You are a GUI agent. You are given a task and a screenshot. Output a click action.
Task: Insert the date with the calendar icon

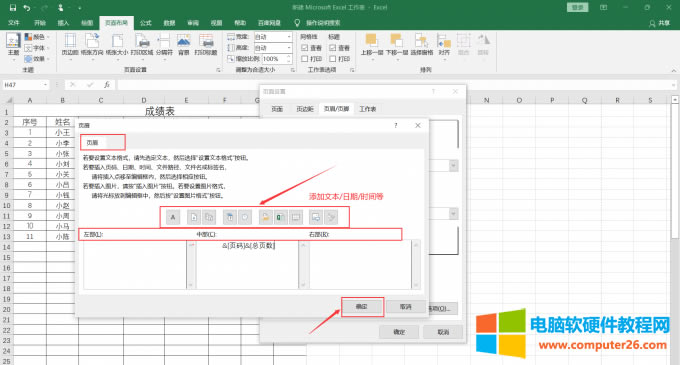coord(230,217)
